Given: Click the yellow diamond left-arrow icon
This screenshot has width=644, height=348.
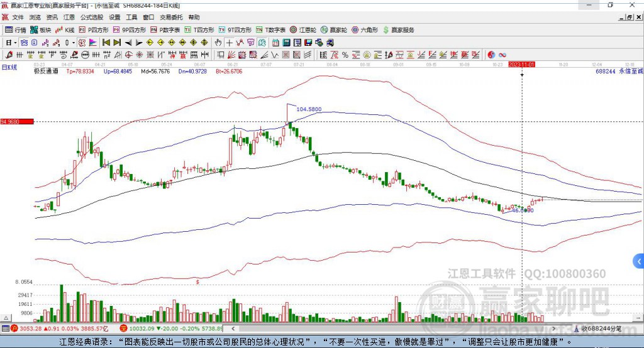Looking at the screenshot, I should point(150,43).
